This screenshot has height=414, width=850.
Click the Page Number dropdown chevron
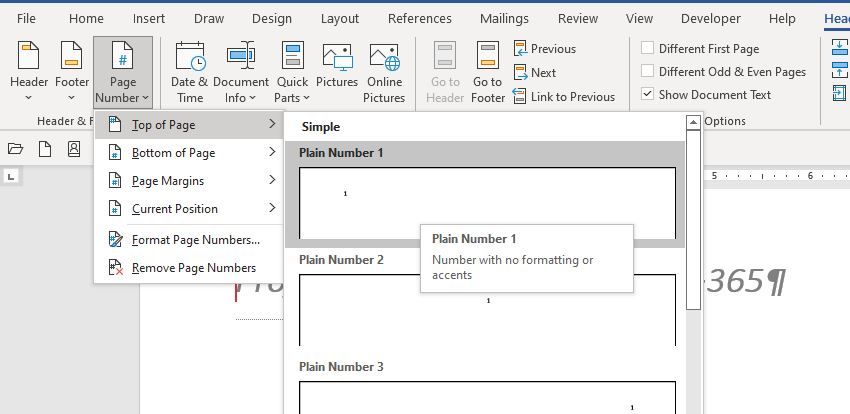(145, 98)
